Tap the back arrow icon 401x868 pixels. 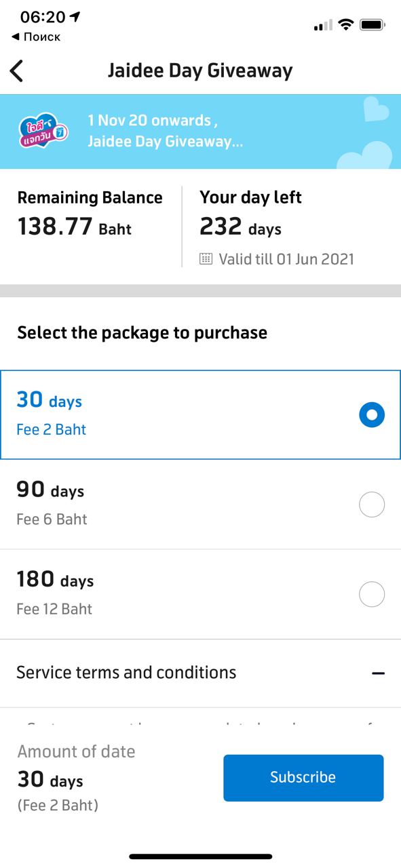[16, 71]
